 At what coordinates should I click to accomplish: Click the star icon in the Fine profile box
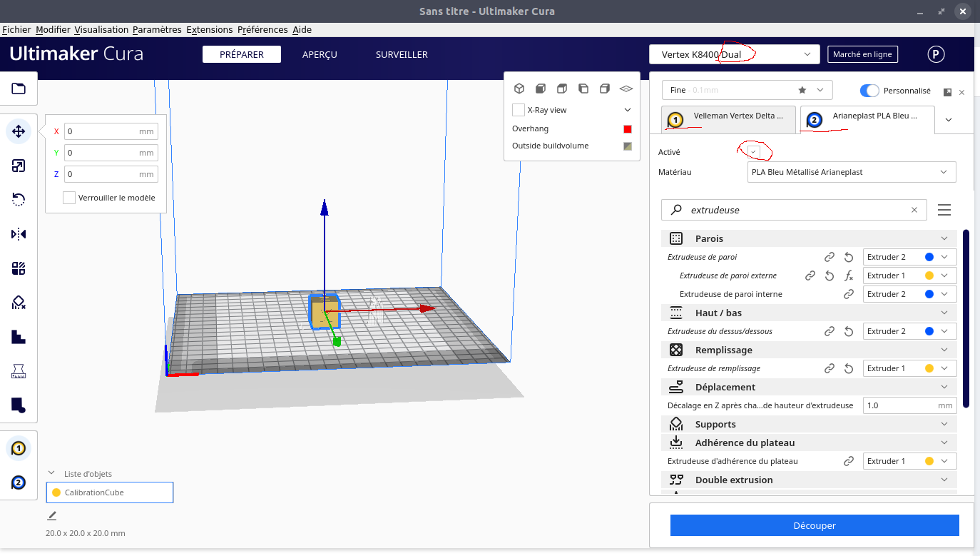coord(802,90)
